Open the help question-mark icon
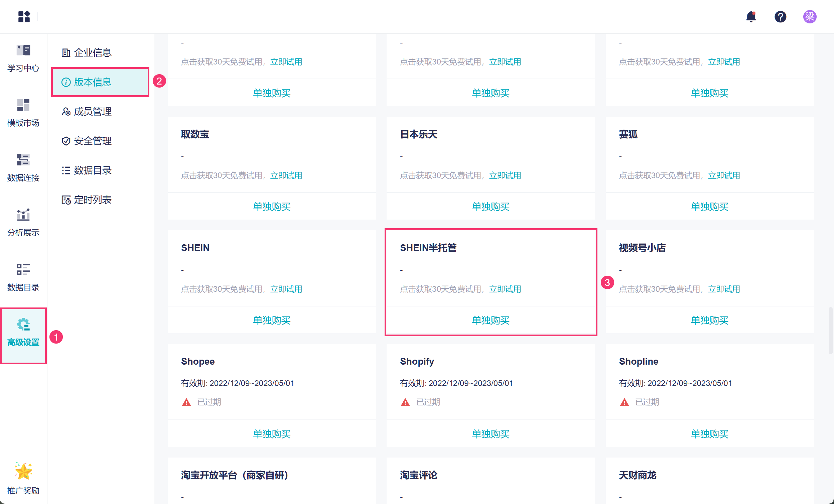This screenshot has width=834, height=504. point(780,16)
